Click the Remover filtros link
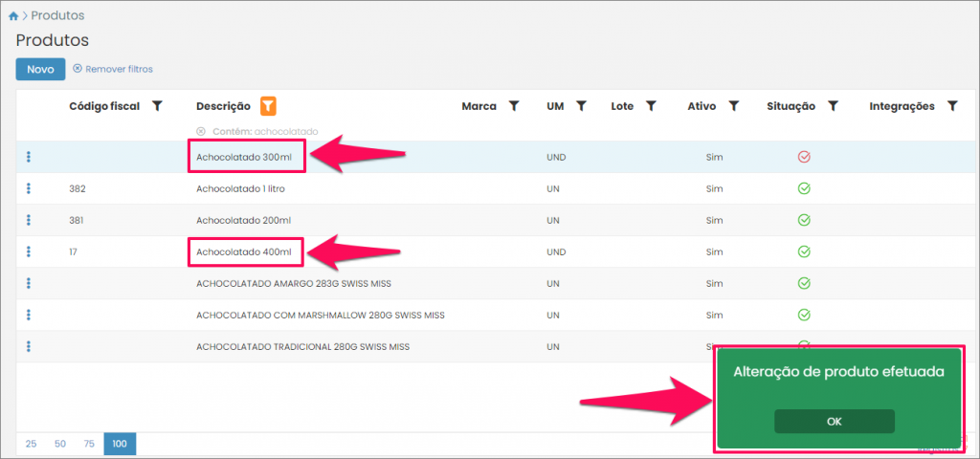 [x=113, y=69]
